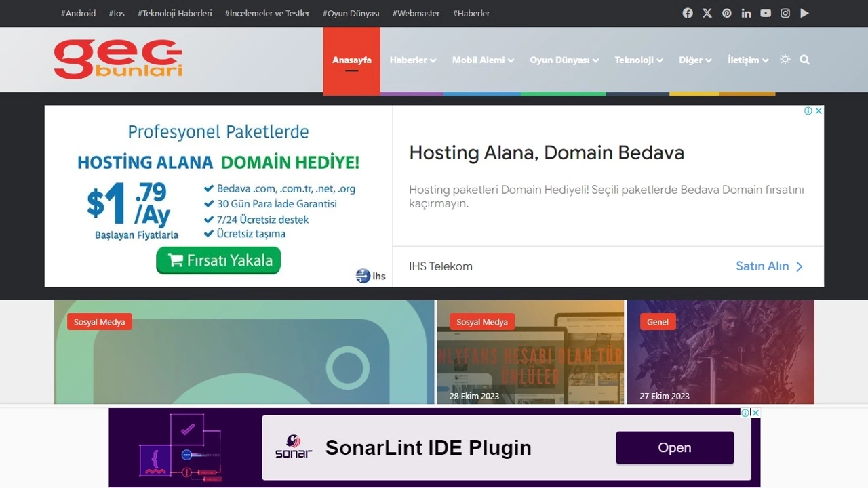This screenshot has width=868, height=488.
Task: Close the SonarLint banner ad
Action: pos(755,413)
